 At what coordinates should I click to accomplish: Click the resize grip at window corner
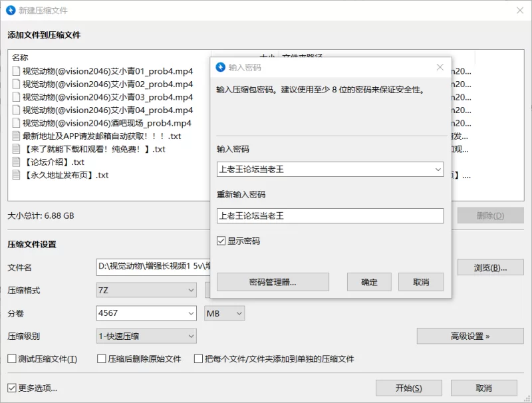527,398
